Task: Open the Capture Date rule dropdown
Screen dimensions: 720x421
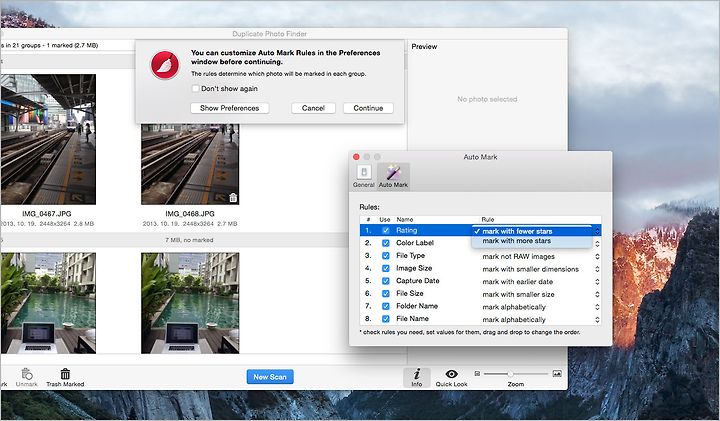Action: (540, 282)
